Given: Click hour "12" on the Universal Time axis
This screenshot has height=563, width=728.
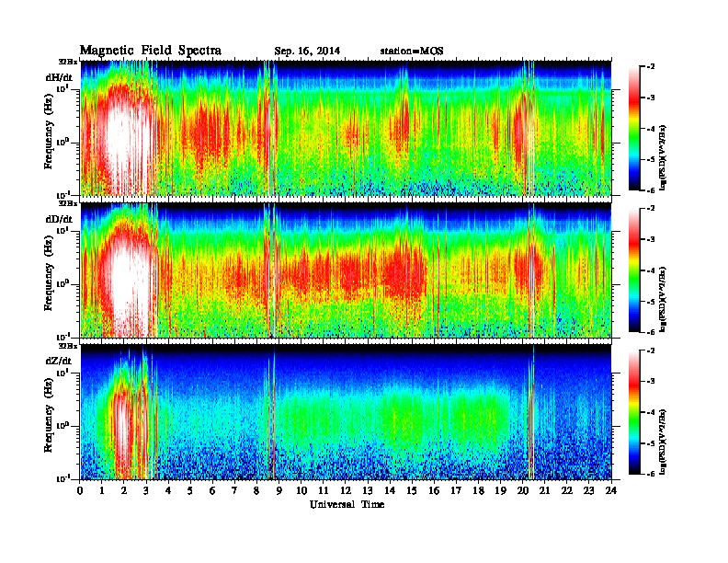Looking at the screenshot, I should [x=346, y=491].
